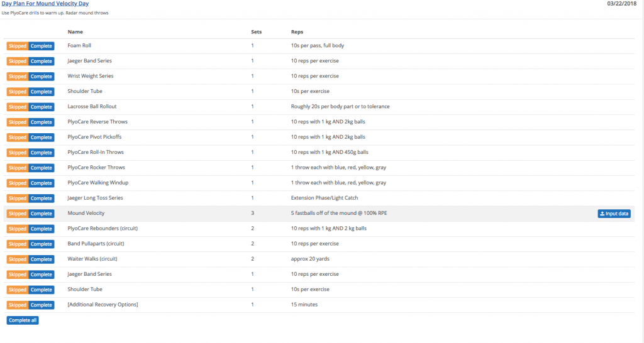The image size is (644, 343).
Task: Mark Foam Roll as Skipped
Action: pos(18,46)
